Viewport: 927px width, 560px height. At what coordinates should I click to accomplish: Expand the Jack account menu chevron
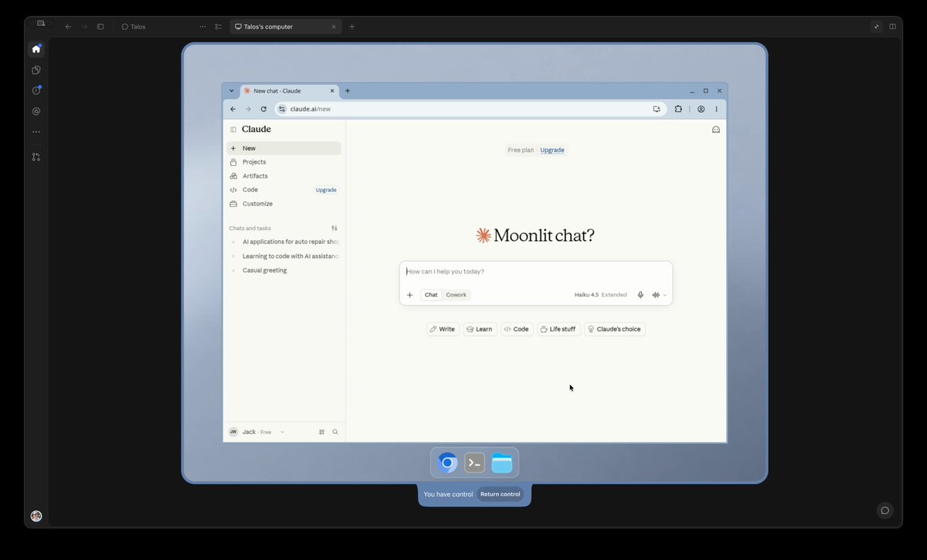click(282, 432)
